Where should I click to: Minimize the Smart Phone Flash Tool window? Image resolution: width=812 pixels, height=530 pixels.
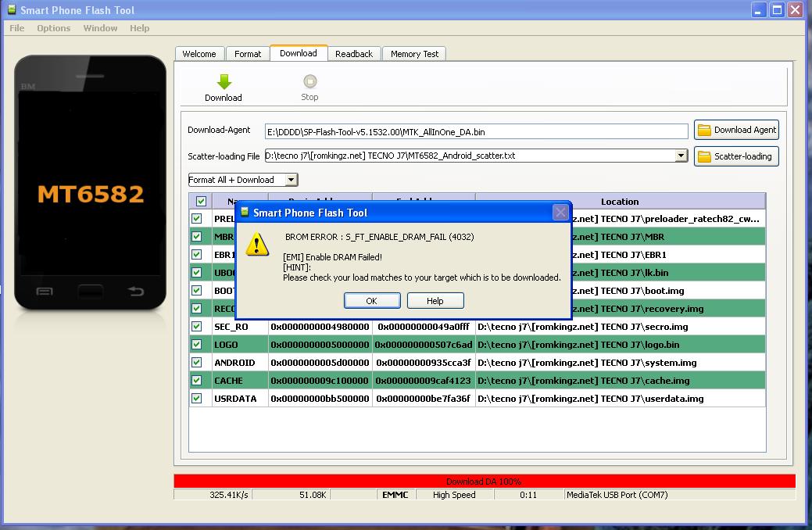tap(758, 10)
